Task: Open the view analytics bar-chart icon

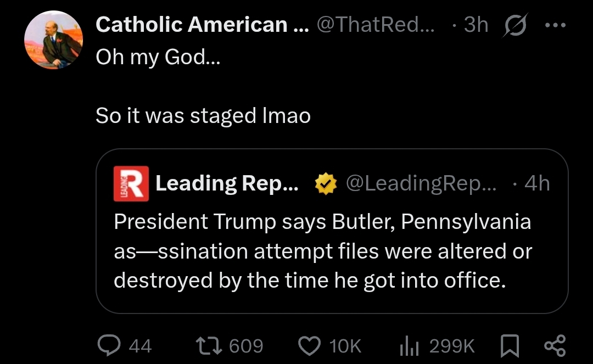Action: [x=409, y=346]
